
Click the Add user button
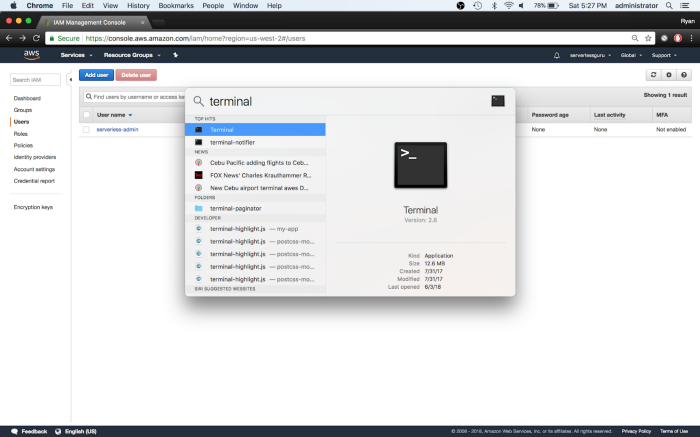tap(96, 75)
